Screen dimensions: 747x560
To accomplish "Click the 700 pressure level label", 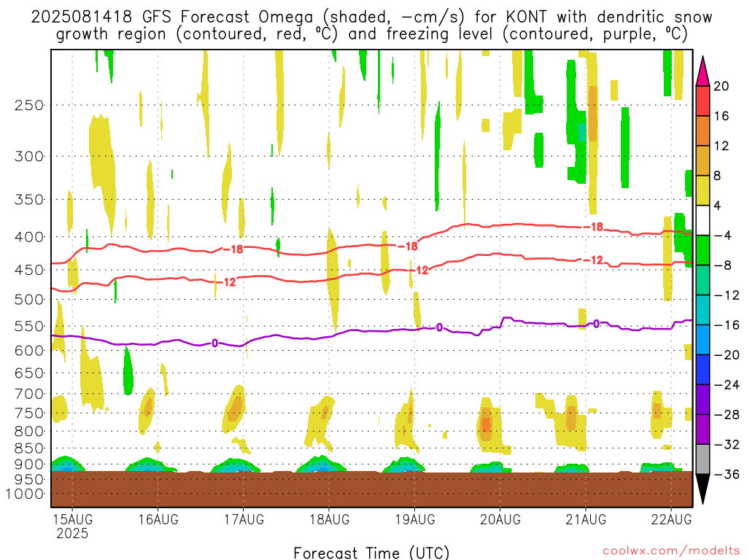I will [29, 394].
